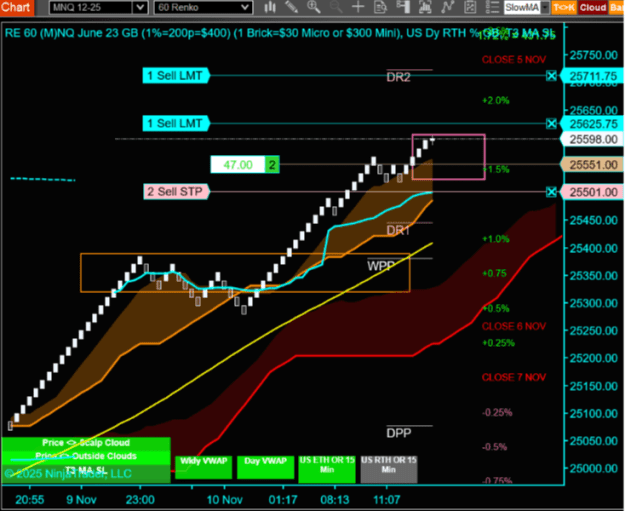Toggle the Wkly VWAP button
This screenshot has height=511, width=625.
pos(203,467)
